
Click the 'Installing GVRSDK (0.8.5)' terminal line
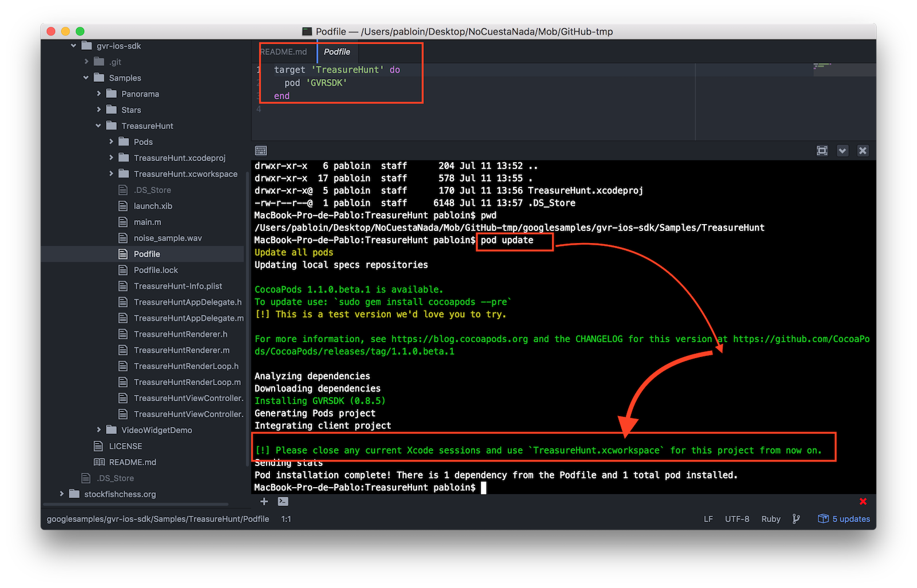click(x=320, y=401)
